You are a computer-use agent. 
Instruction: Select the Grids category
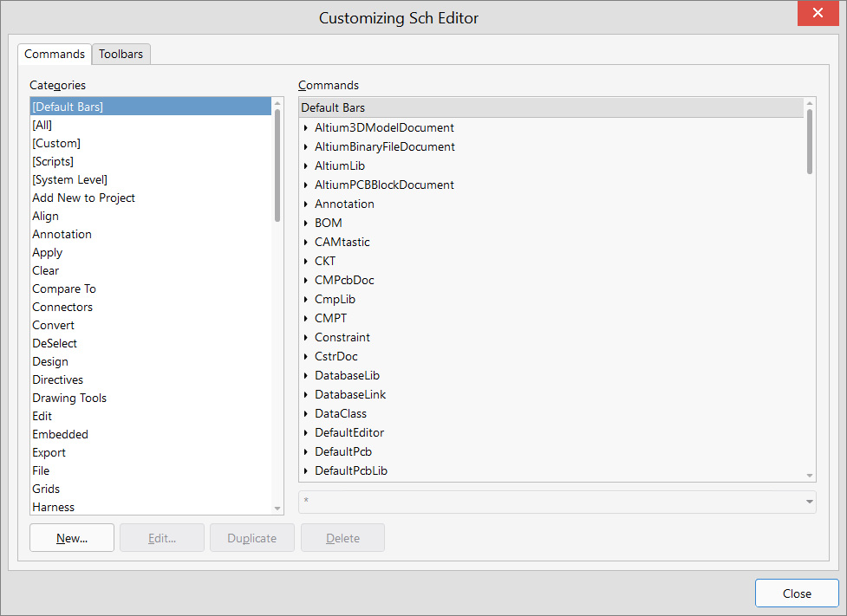151,489
